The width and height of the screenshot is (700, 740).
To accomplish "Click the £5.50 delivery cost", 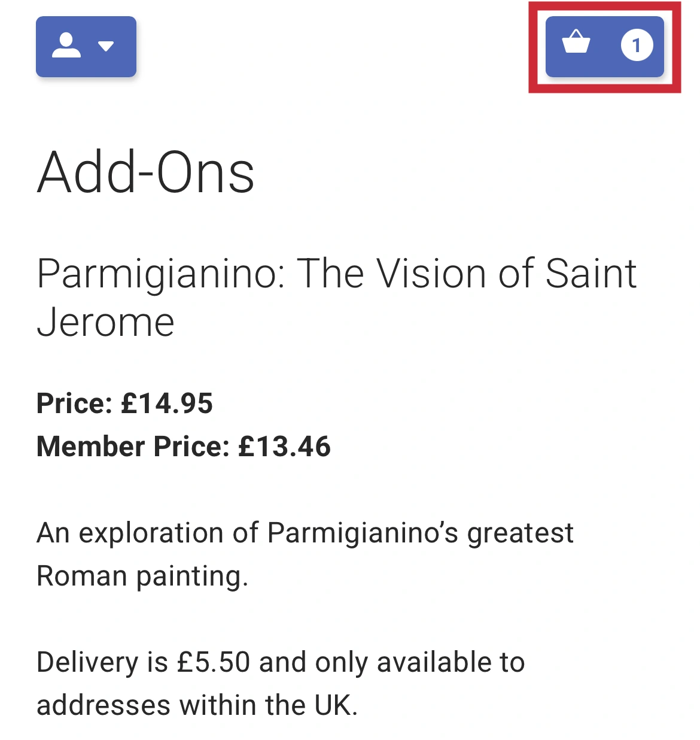I will pos(214,662).
